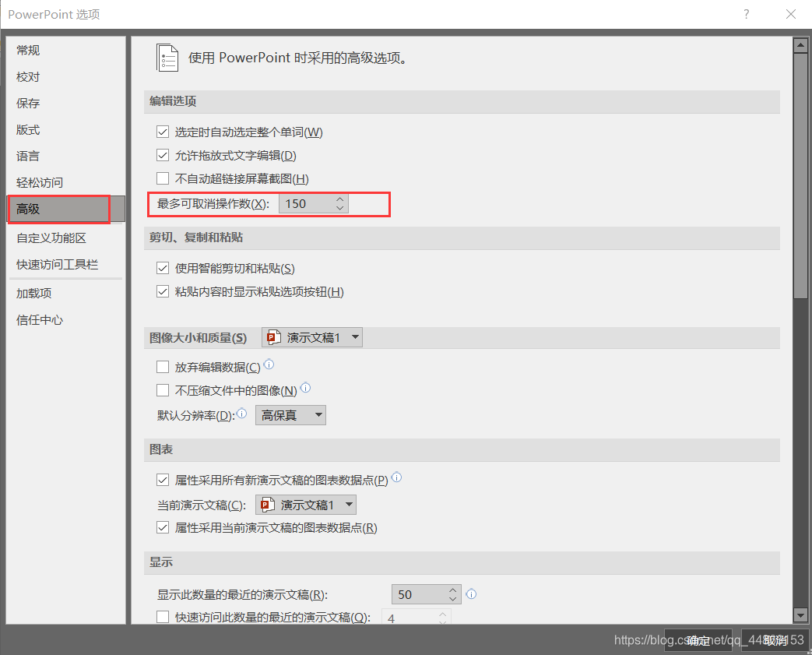812x655 pixels.
Task: Click info icon beside 默认分辨率
Action: [x=242, y=413]
